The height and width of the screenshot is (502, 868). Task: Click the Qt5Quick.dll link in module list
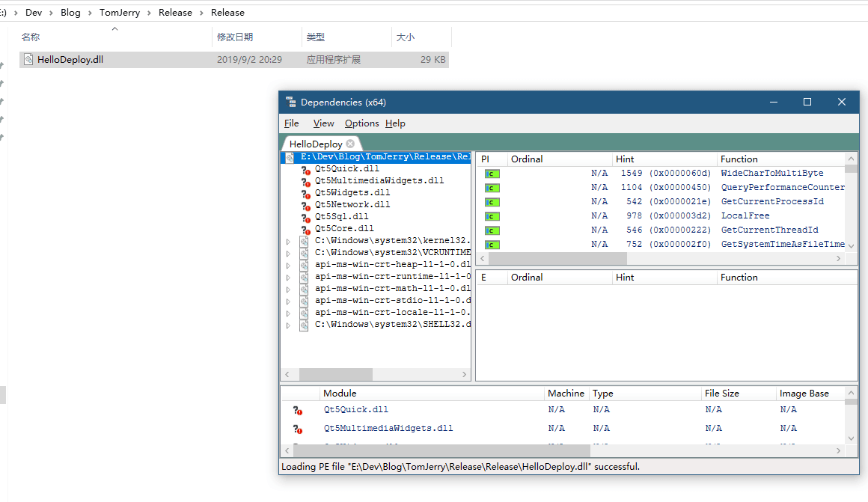click(x=356, y=409)
